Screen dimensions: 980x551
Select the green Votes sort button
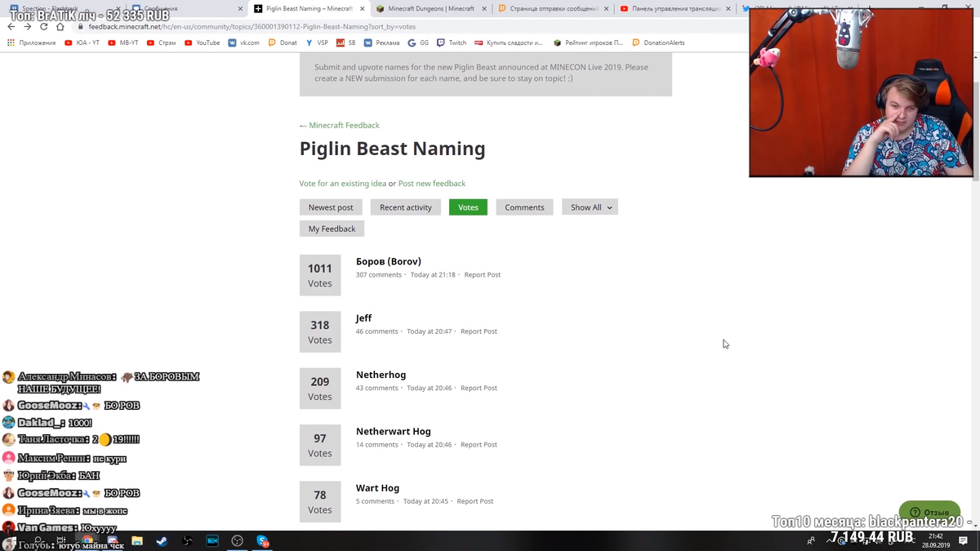(x=468, y=207)
